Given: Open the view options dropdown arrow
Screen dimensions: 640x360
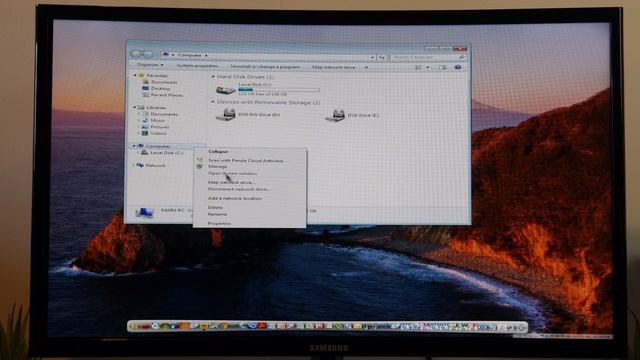Looking at the screenshot, I should pyautogui.click(x=428, y=67).
